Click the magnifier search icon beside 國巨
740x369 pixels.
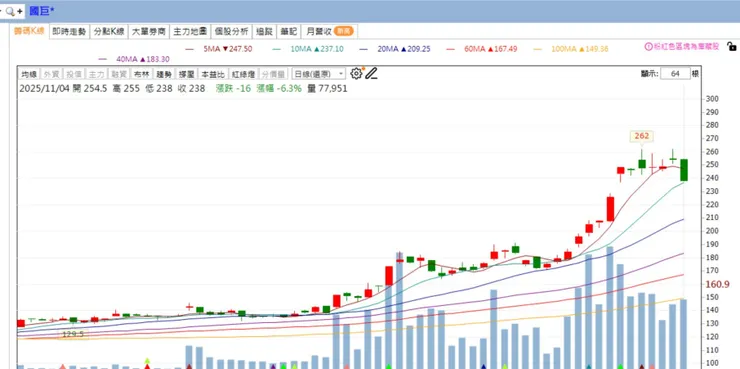coord(9,11)
